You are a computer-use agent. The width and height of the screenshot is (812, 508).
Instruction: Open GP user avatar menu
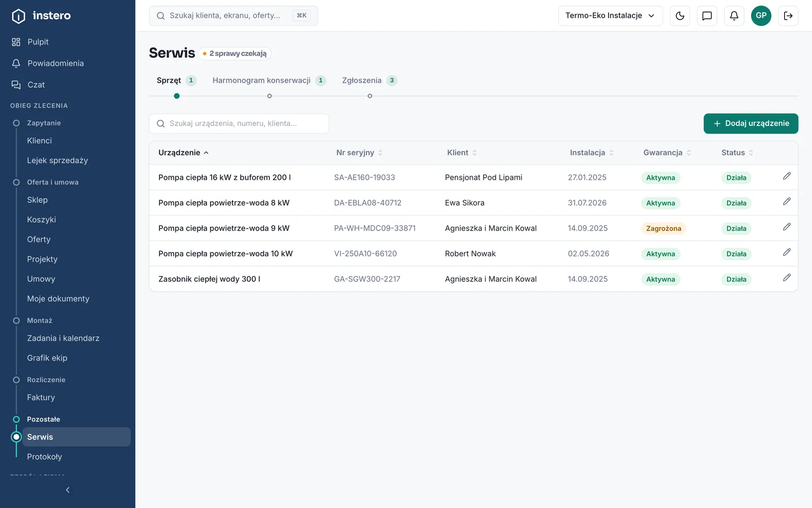tap(761, 16)
